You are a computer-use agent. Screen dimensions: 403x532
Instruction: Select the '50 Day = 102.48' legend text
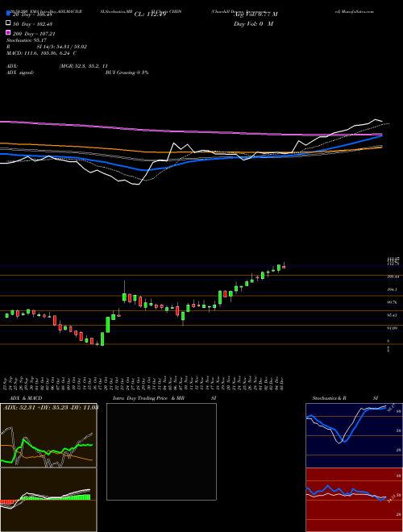pos(32,23)
